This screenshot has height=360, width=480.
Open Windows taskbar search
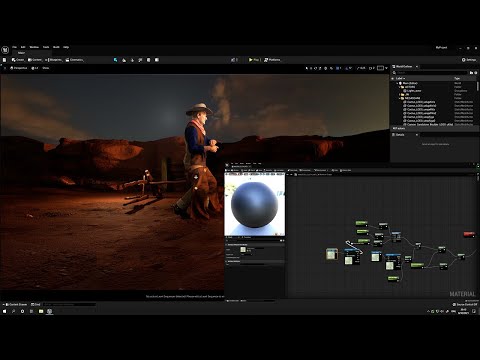pos(13,311)
